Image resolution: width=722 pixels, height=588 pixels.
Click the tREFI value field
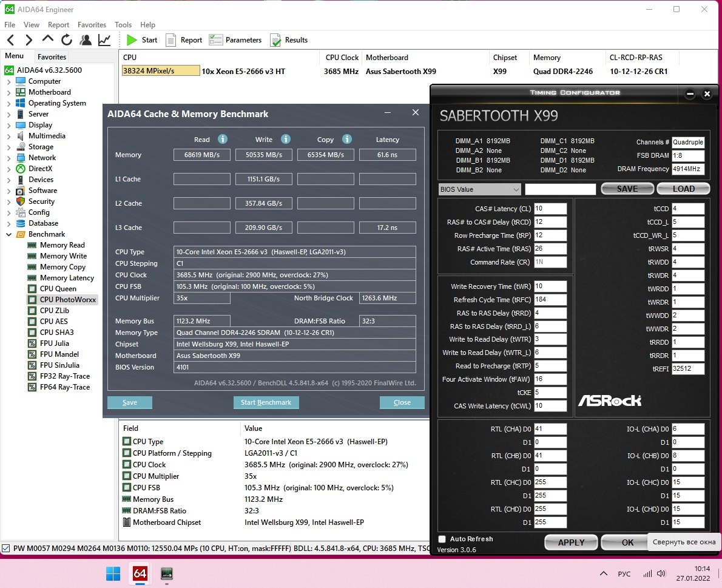688,369
